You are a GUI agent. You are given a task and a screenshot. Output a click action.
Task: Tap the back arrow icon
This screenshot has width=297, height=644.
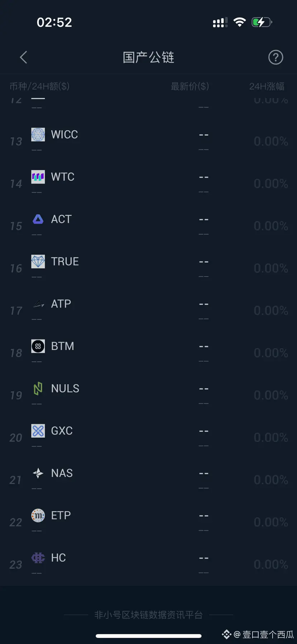[24, 57]
